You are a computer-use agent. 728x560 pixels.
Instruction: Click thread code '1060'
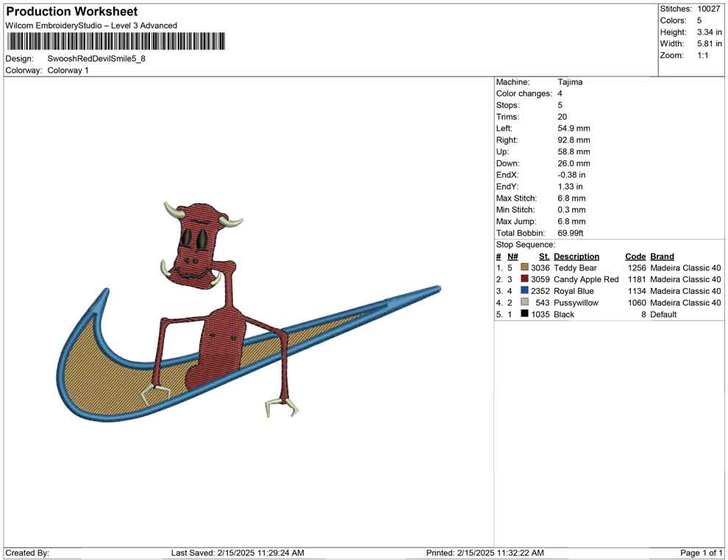click(637, 303)
